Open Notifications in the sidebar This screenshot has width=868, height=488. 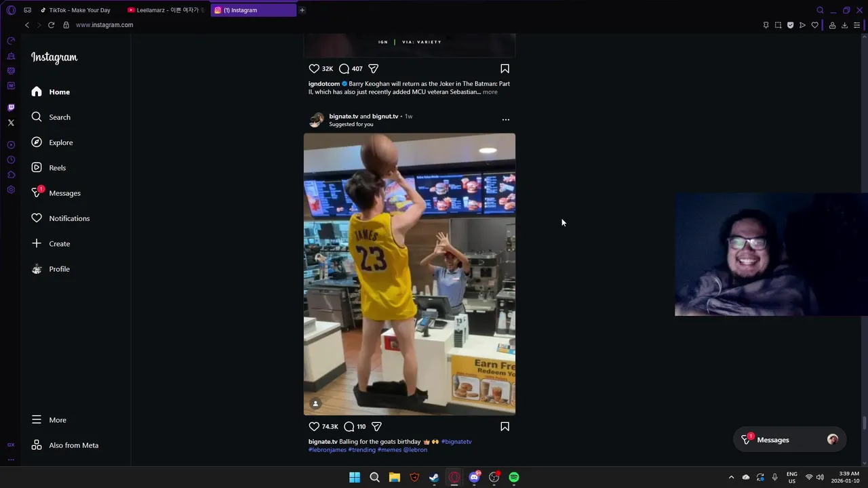[59, 218]
